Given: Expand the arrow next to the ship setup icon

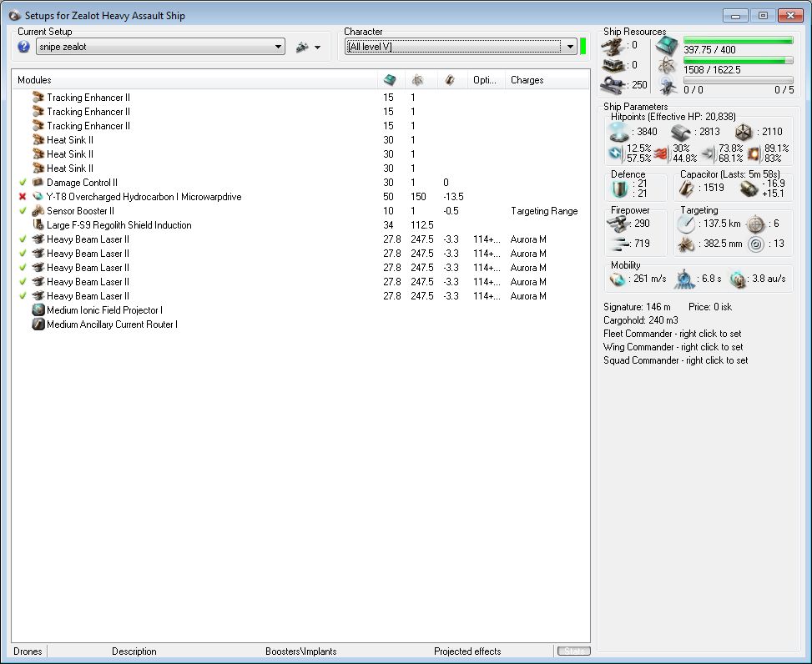Looking at the screenshot, I should click(x=317, y=47).
